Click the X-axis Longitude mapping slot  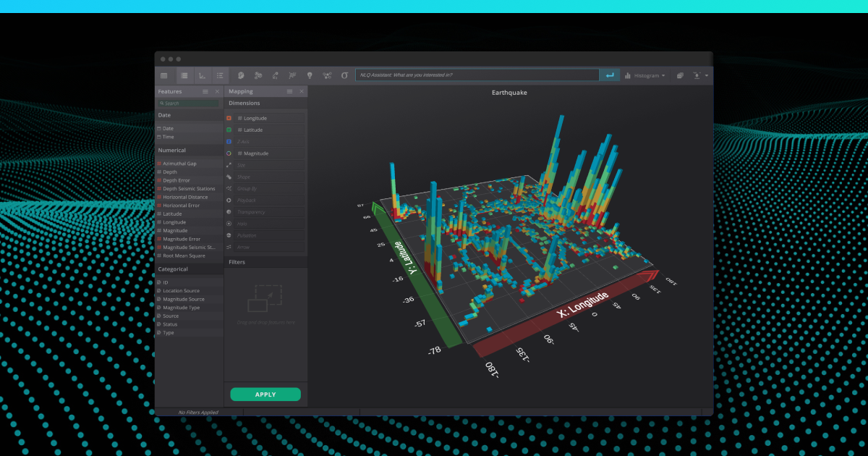[x=269, y=118]
